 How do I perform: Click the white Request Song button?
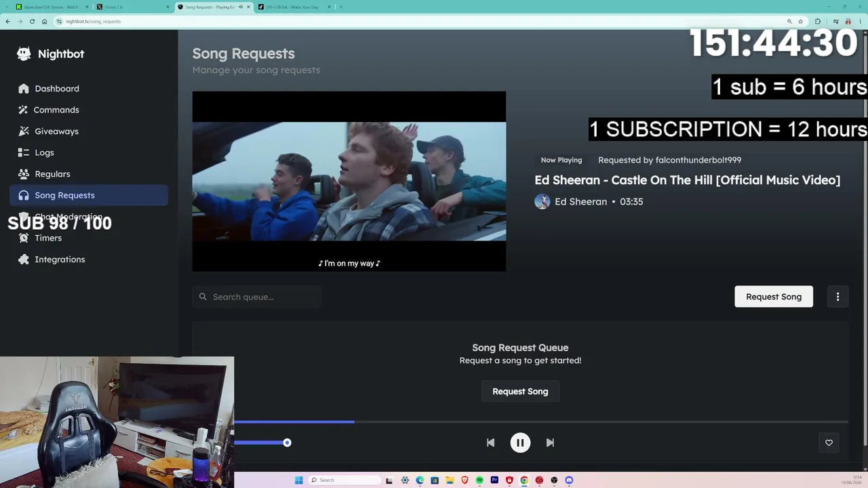click(774, 297)
